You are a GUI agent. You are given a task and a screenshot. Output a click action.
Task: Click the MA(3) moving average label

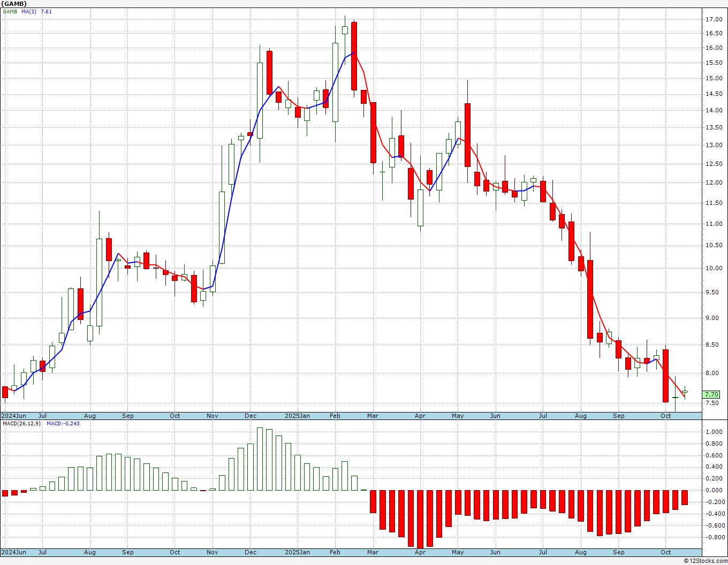point(29,11)
